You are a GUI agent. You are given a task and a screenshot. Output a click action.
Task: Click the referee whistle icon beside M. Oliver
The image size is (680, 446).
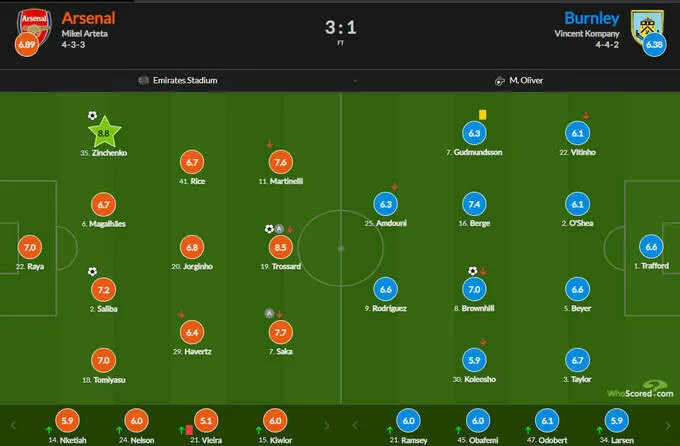point(498,80)
